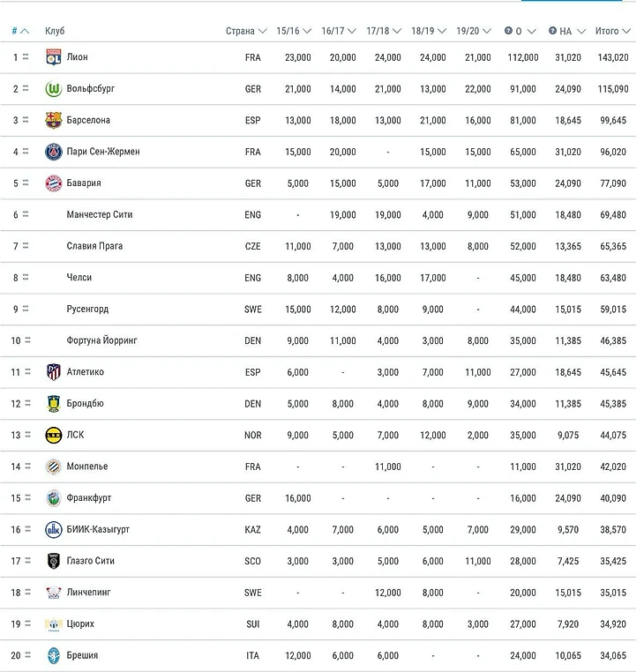Select the Брешия row name

82,655
